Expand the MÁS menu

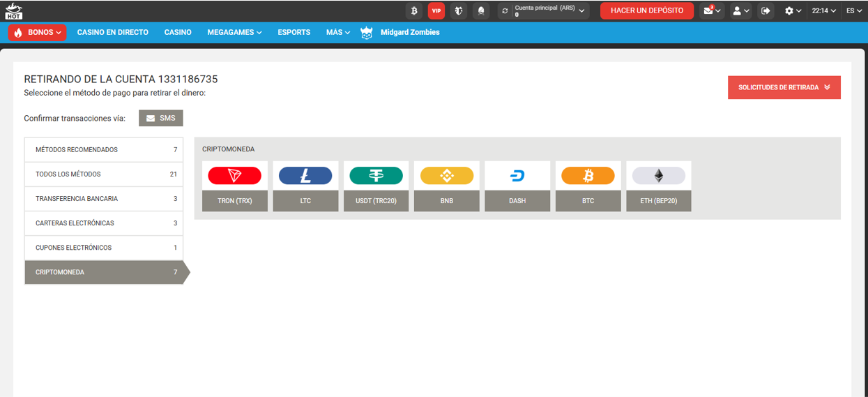click(x=338, y=32)
